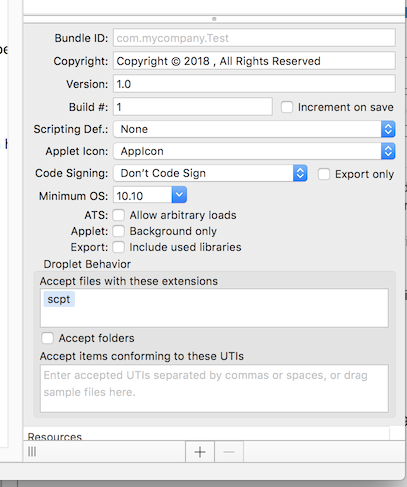Click the Scripting Def. popup arrows
The height and width of the screenshot is (487, 407).
[388, 129]
